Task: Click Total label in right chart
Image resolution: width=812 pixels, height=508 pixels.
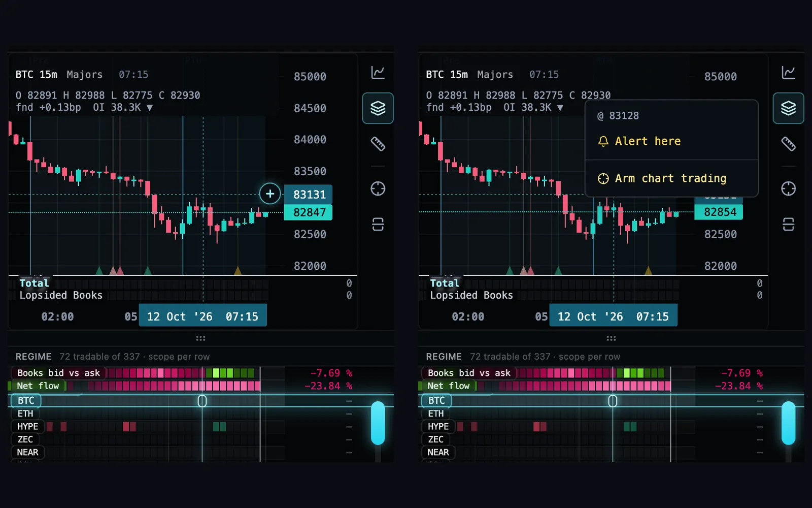Action: 445,283
